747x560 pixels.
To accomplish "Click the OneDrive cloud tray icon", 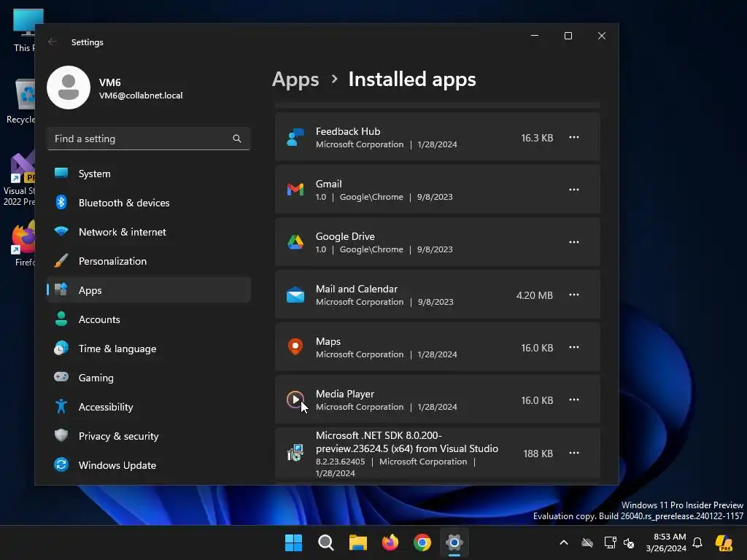I will [x=587, y=542].
